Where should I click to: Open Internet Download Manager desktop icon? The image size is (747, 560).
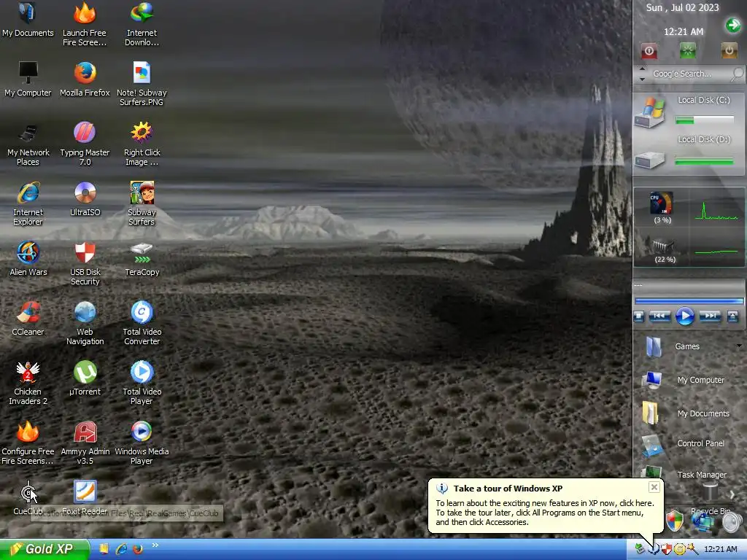[142, 24]
